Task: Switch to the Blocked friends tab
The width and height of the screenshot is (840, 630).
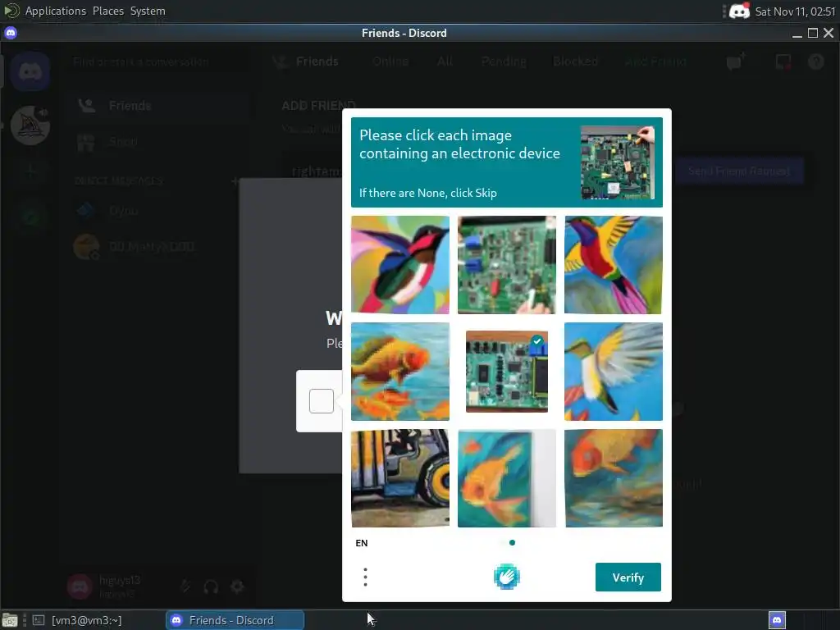Action: (575, 62)
